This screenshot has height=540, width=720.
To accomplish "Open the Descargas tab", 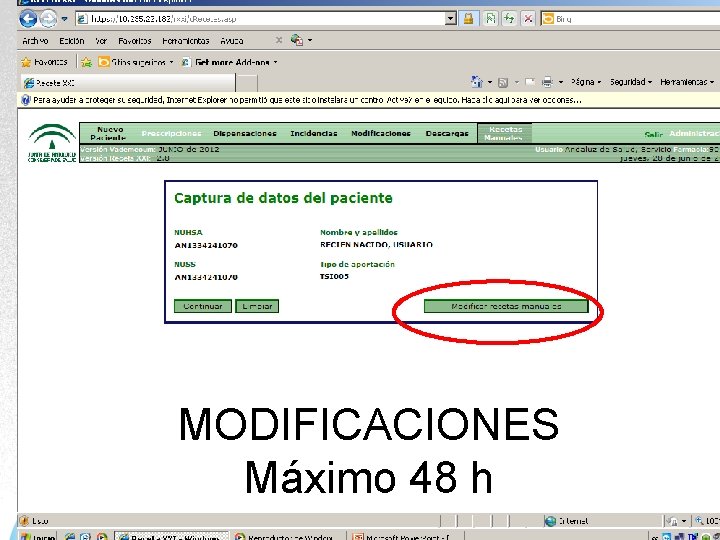I will pyautogui.click(x=447, y=133).
